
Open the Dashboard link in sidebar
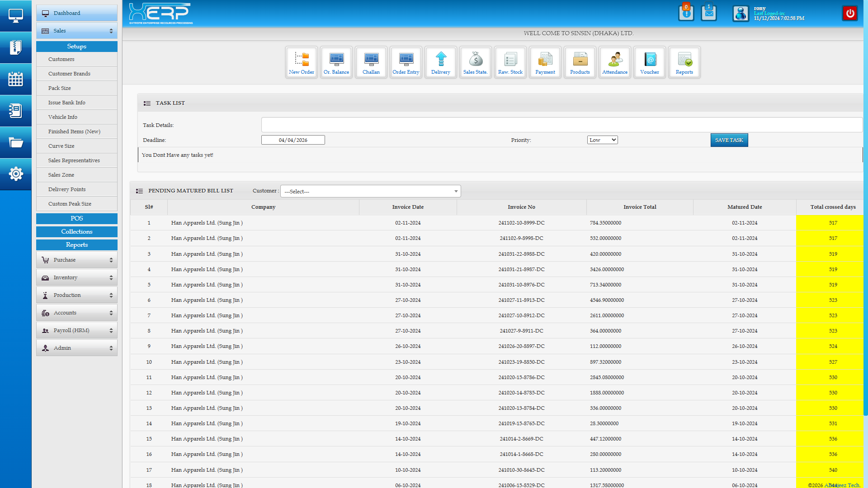click(76, 13)
